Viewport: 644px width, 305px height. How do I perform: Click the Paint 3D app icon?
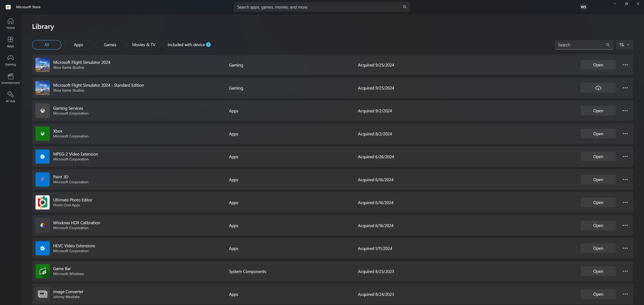point(43,180)
